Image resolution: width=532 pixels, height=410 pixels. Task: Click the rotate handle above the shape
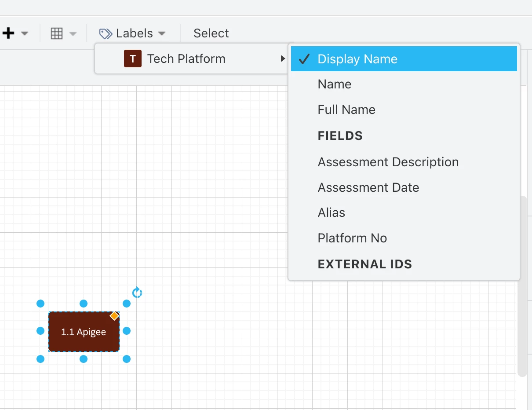pyautogui.click(x=137, y=293)
